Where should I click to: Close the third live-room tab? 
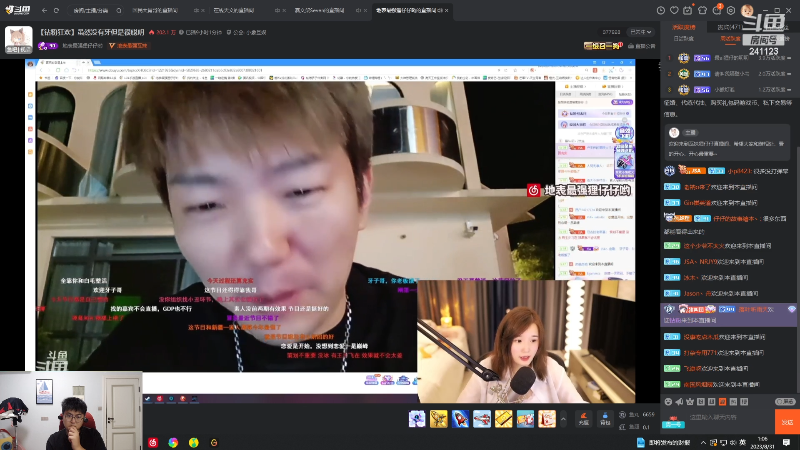(365, 10)
